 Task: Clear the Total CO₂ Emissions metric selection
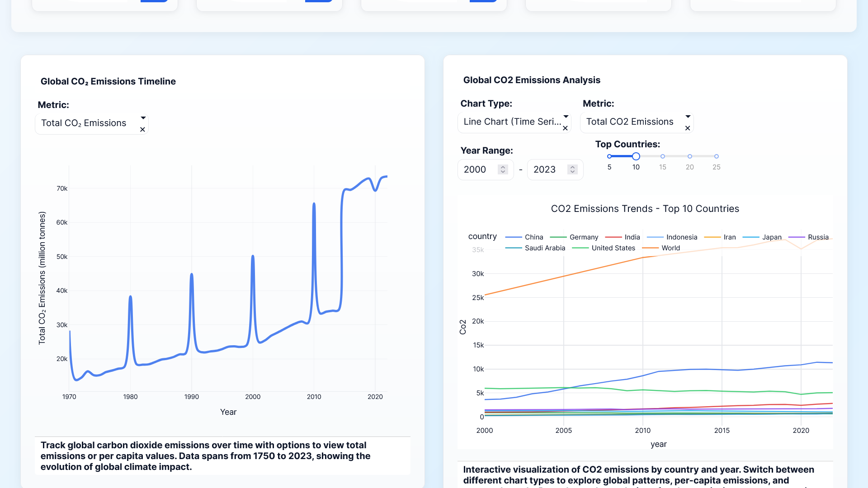[142, 130]
